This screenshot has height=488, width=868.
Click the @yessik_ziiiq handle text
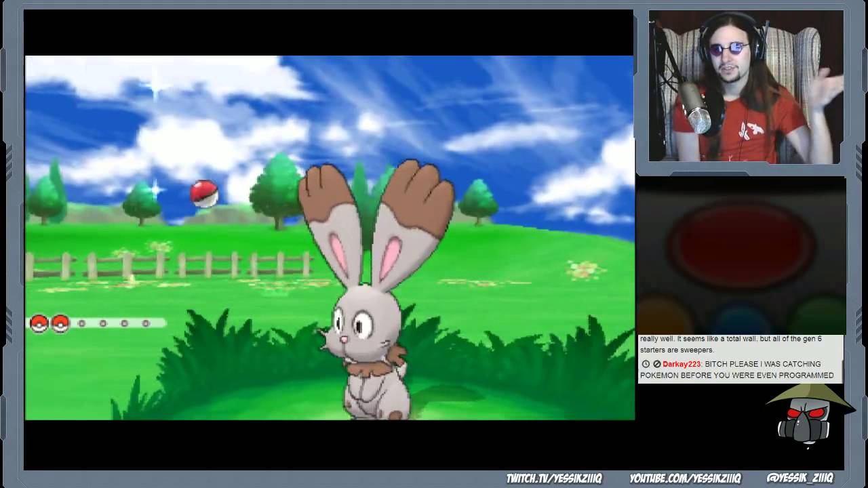coord(800,479)
